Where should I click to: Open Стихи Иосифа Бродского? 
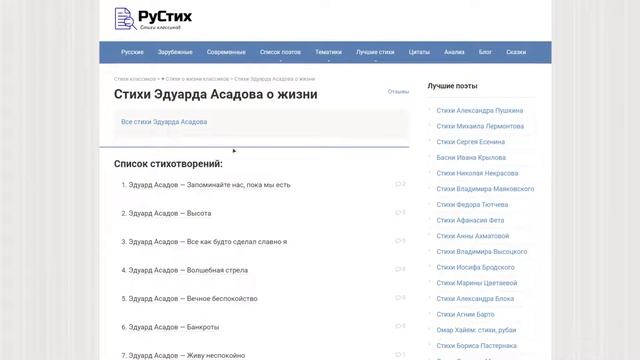(x=476, y=268)
